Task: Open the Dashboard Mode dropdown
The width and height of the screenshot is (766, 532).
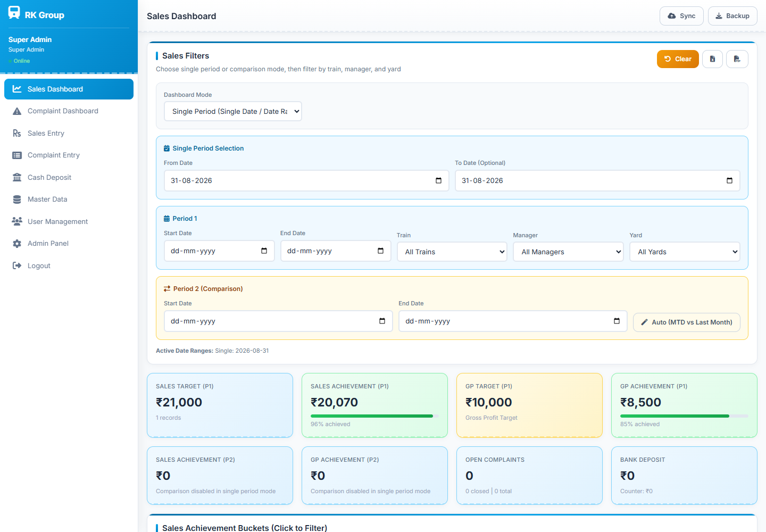Action: [x=233, y=111]
